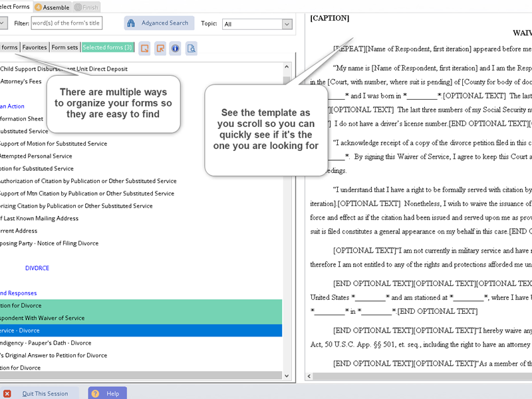Click the form list vertical scrollbar
This screenshot has width=532, height=399.
287,219
